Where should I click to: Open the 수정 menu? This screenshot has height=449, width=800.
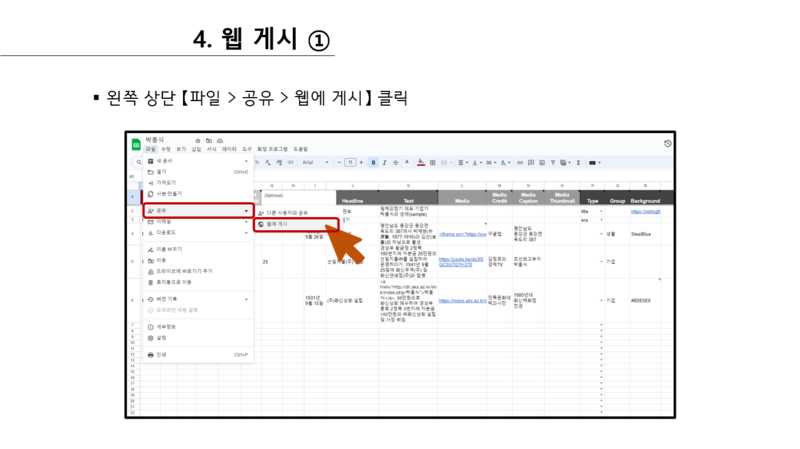pos(166,149)
